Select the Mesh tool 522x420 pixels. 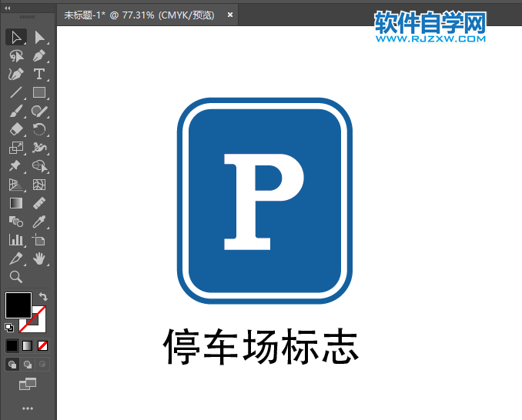(39, 185)
